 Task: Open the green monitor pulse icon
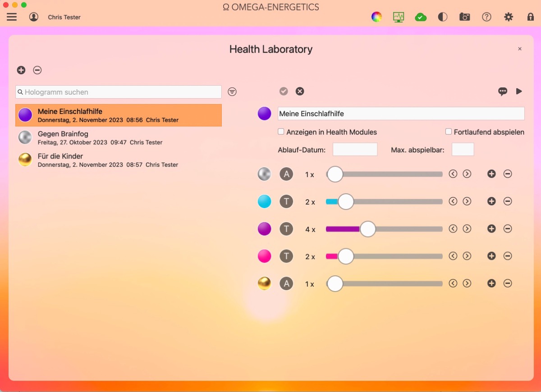pos(399,17)
